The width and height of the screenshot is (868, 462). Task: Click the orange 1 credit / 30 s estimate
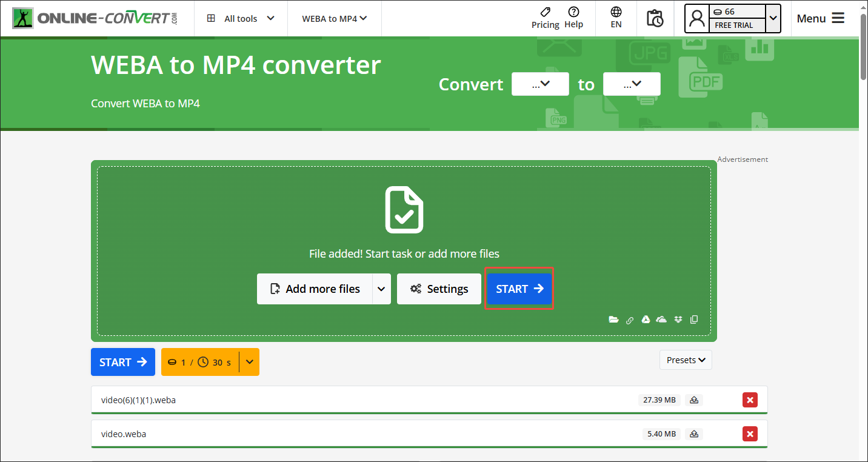click(x=200, y=362)
